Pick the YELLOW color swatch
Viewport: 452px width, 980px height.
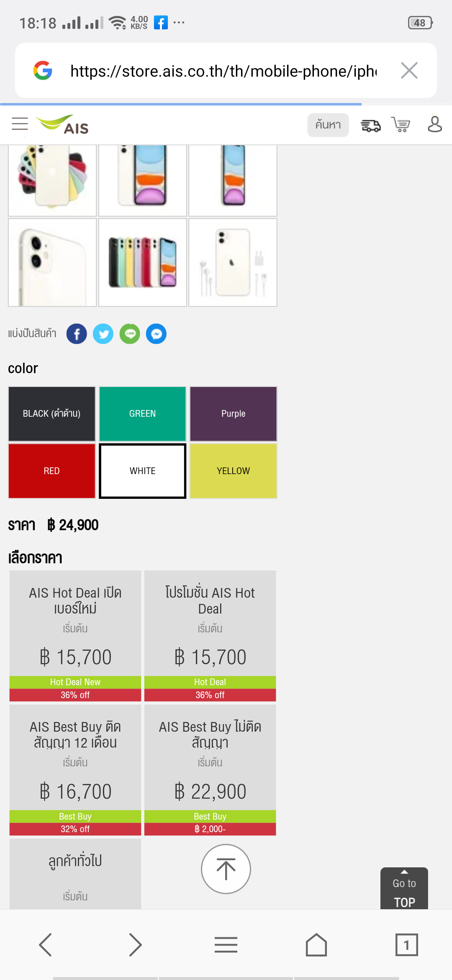point(233,471)
